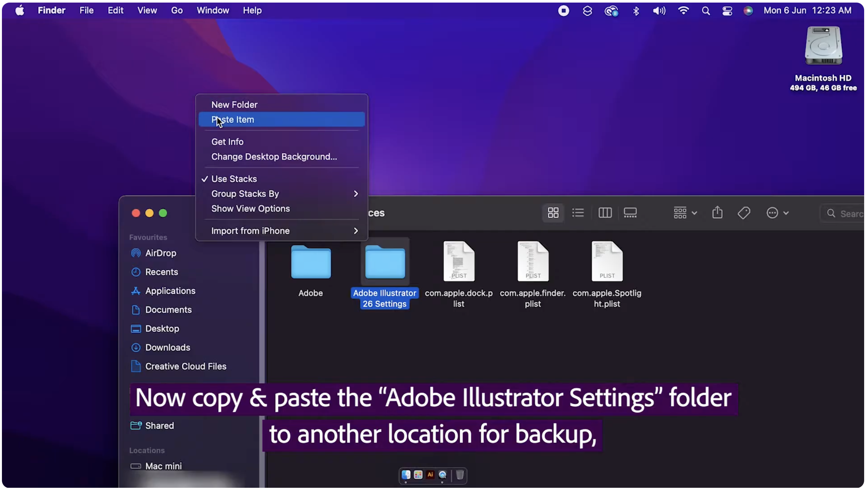Open Control Centre in menu bar
Screen dimensions: 868x491
(x=727, y=11)
